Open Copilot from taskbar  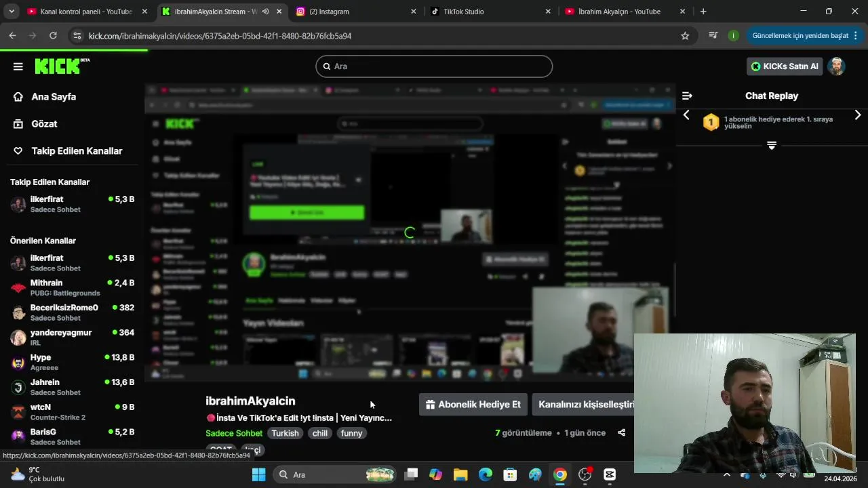435,474
